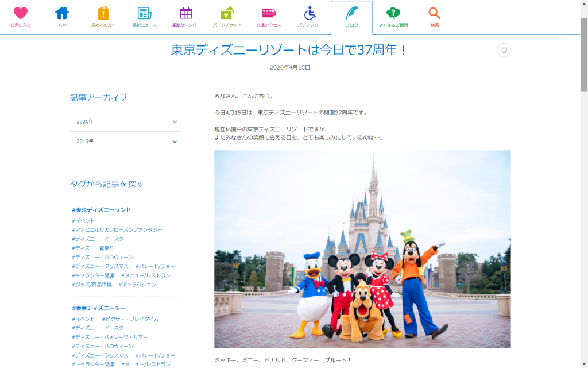Open #ディズニー・イースター tag under 東京ディズニーランド
Screen dimensions: 588x368
[x=100, y=239]
